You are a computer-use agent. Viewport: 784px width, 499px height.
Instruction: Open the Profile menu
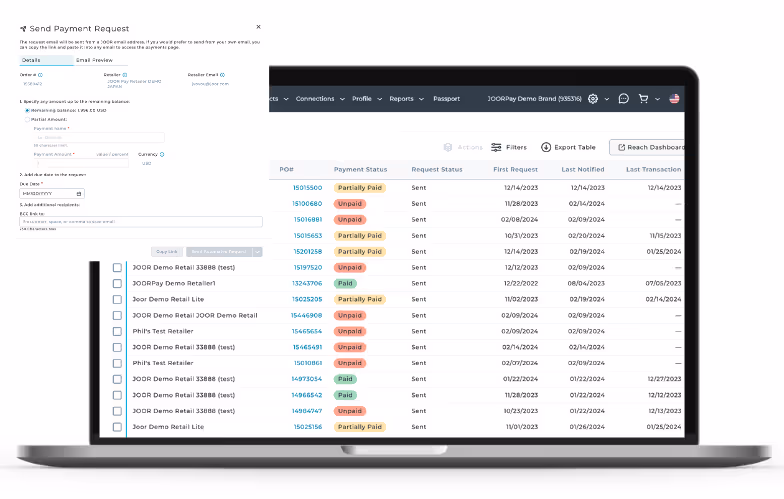[x=362, y=98]
